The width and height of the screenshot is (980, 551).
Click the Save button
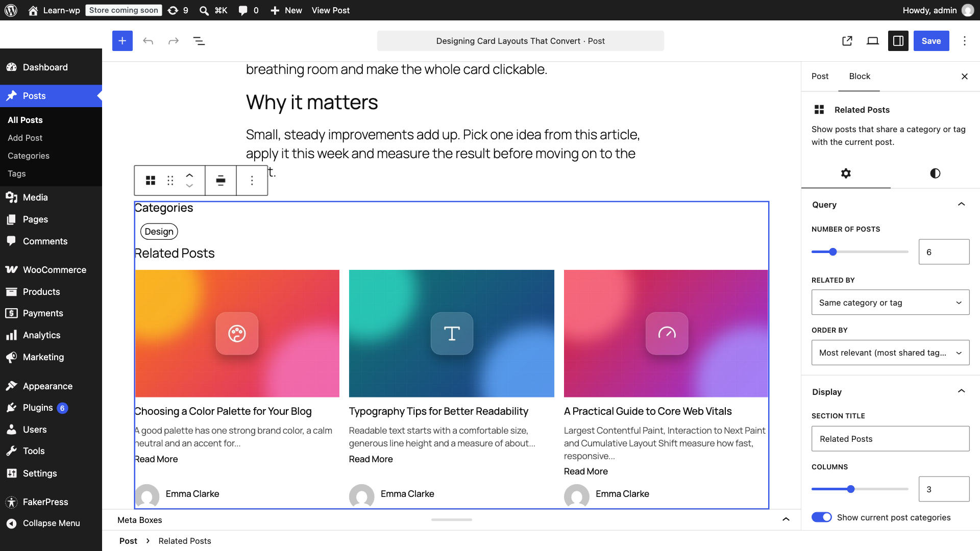coord(931,41)
